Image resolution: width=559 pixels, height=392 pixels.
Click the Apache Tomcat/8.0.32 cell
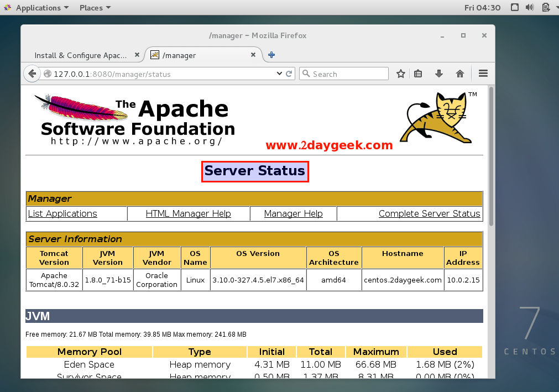54,280
